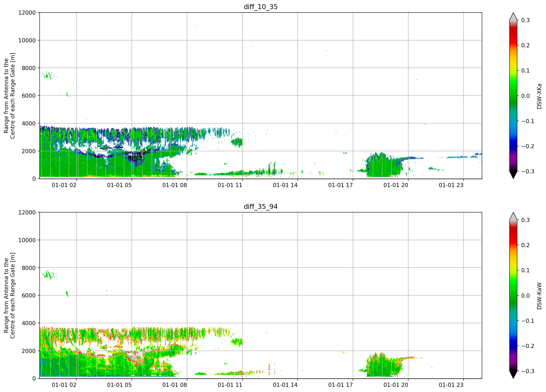Select the "DSW-XKa" colorbar label

(539, 96)
